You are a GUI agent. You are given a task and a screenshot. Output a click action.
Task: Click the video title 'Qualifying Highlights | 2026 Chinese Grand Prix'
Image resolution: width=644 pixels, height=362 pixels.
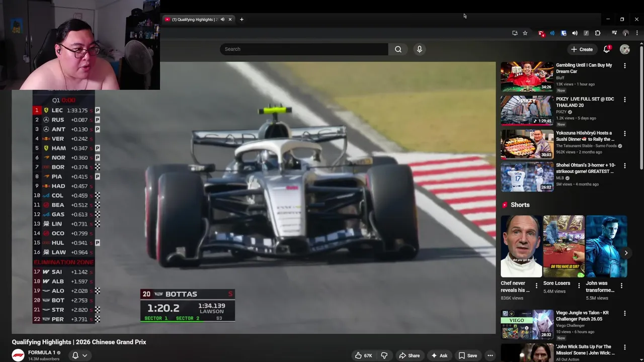[x=79, y=342]
